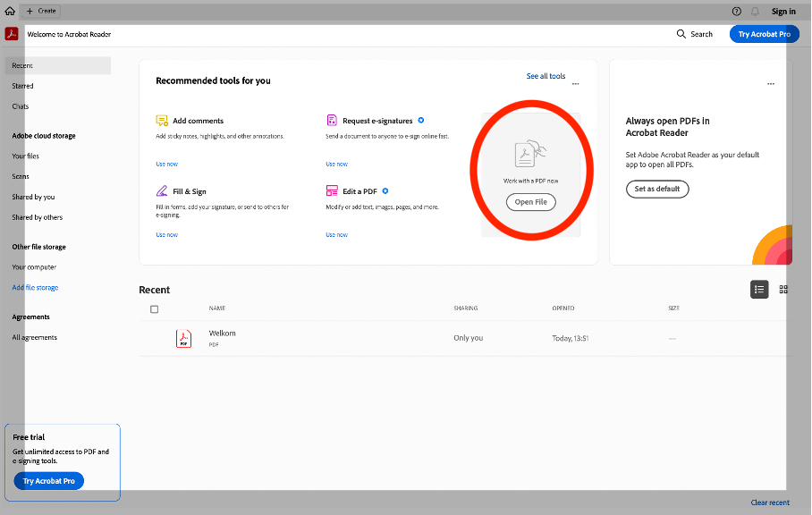This screenshot has width=812, height=515.
Task: Open Shared by you
Action: (x=33, y=197)
